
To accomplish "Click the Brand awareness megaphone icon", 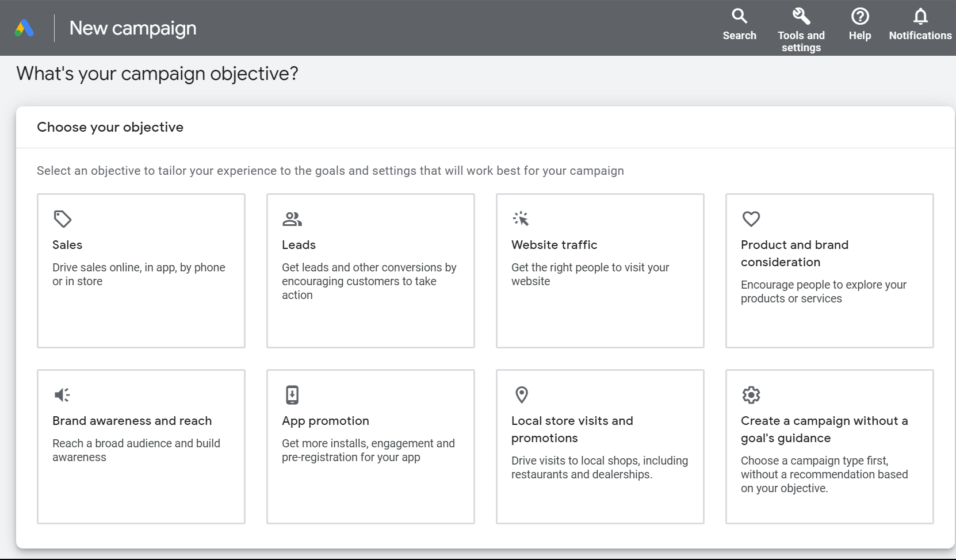I will click(x=62, y=394).
